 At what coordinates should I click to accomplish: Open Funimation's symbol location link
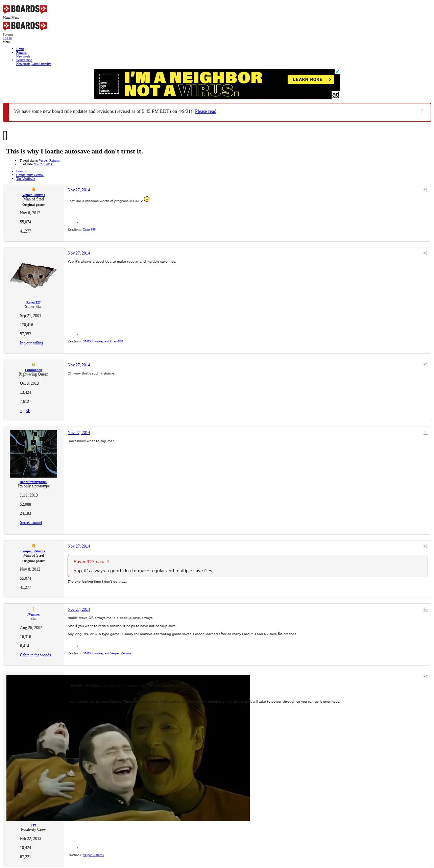pos(25,411)
